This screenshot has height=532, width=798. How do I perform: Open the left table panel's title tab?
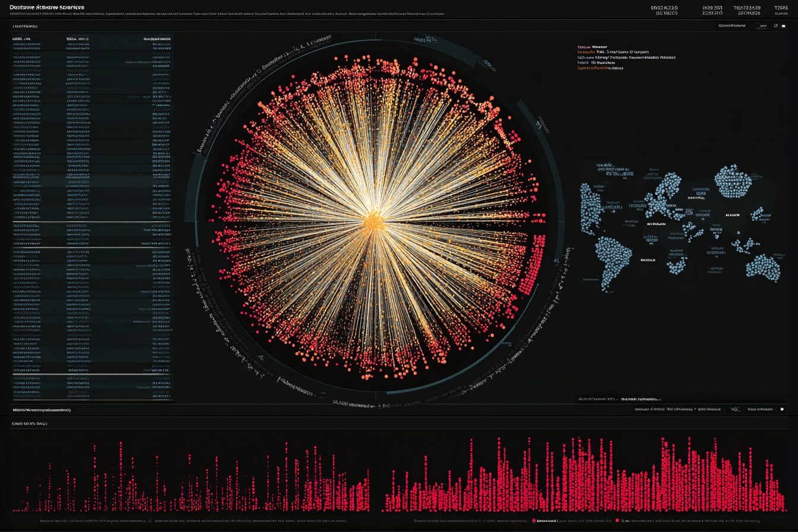[x=25, y=26]
